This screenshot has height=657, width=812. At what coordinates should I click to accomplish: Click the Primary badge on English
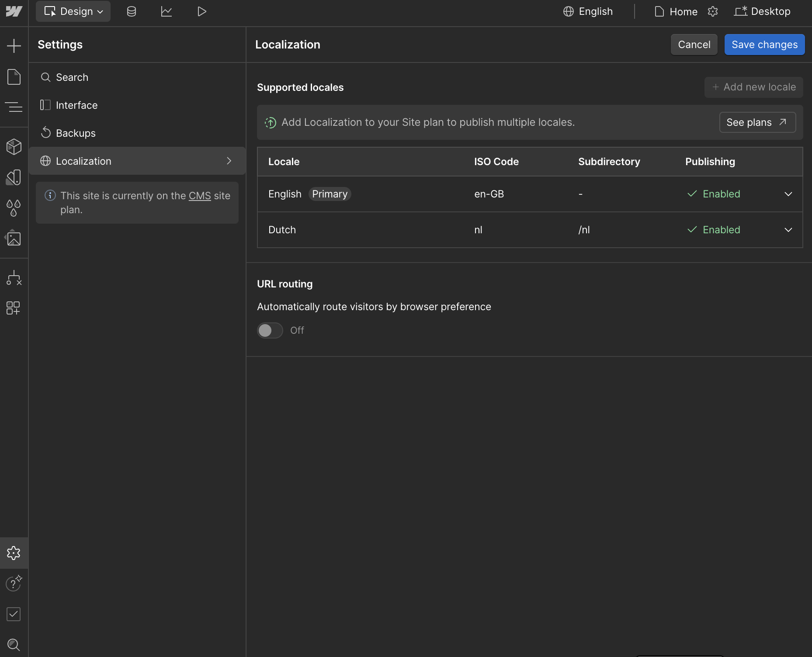[330, 194]
